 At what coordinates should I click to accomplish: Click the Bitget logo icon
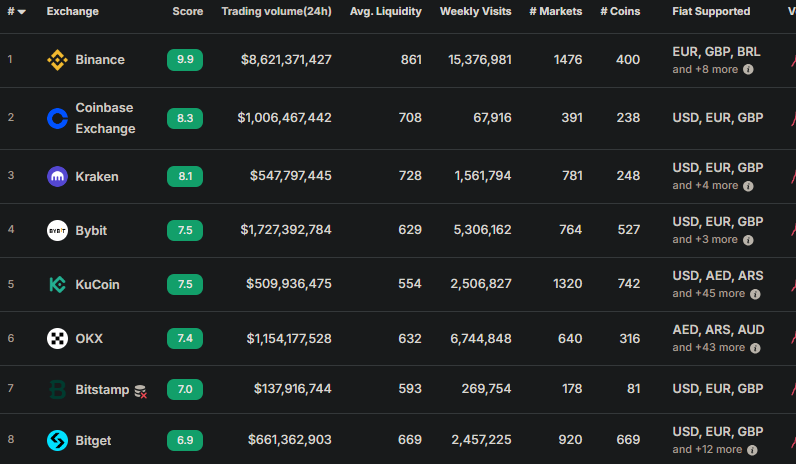coord(57,440)
